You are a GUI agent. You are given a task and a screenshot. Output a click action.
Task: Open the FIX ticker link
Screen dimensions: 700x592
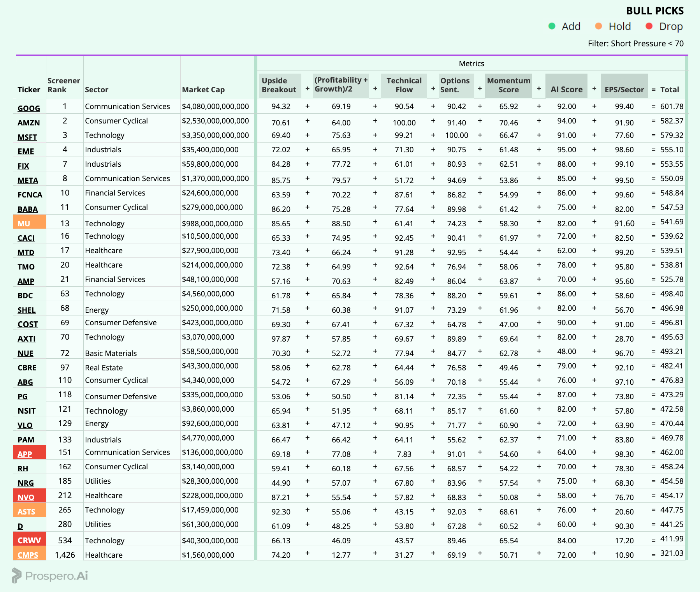coord(23,166)
